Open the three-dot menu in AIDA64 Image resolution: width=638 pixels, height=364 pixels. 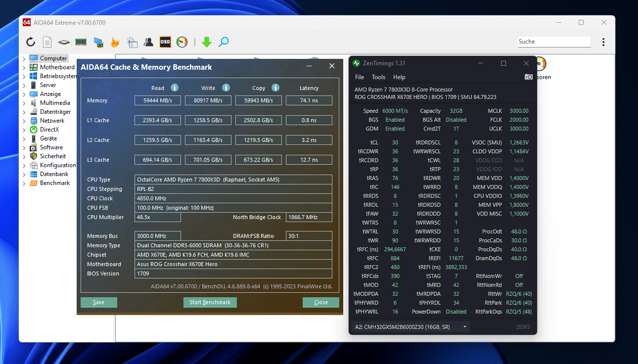(x=603, y=42)
